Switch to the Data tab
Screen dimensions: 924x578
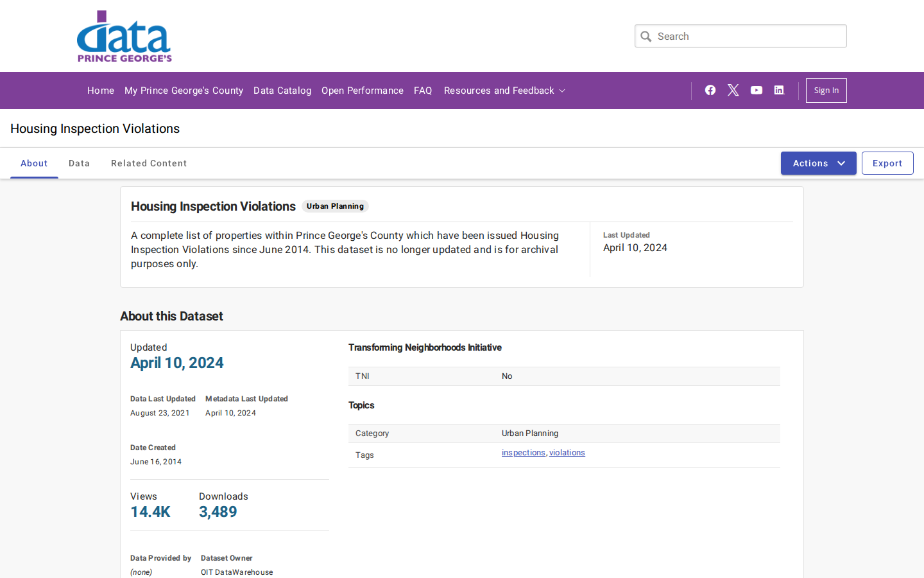tap(80, 163)
